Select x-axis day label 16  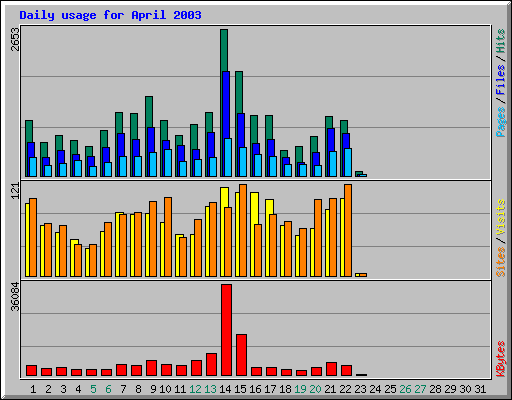pyautogui.click(x=255, y=389)
